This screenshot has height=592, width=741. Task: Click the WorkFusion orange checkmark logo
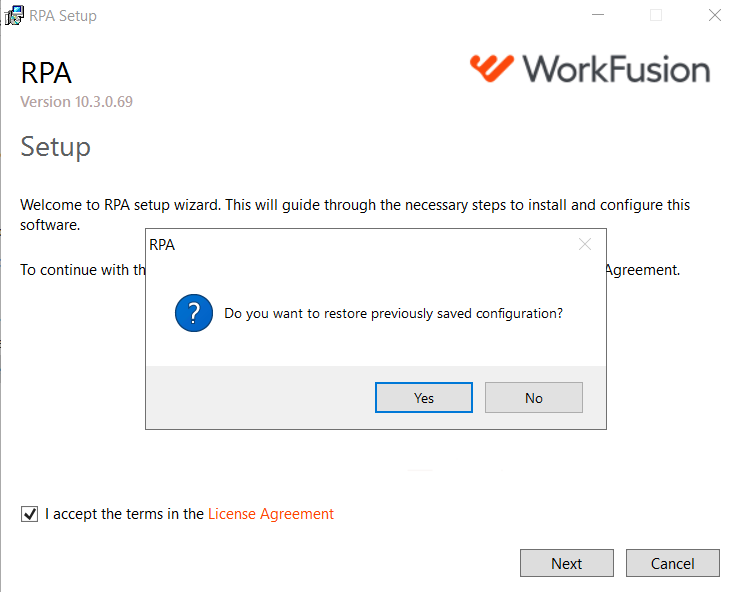(491, 69)
